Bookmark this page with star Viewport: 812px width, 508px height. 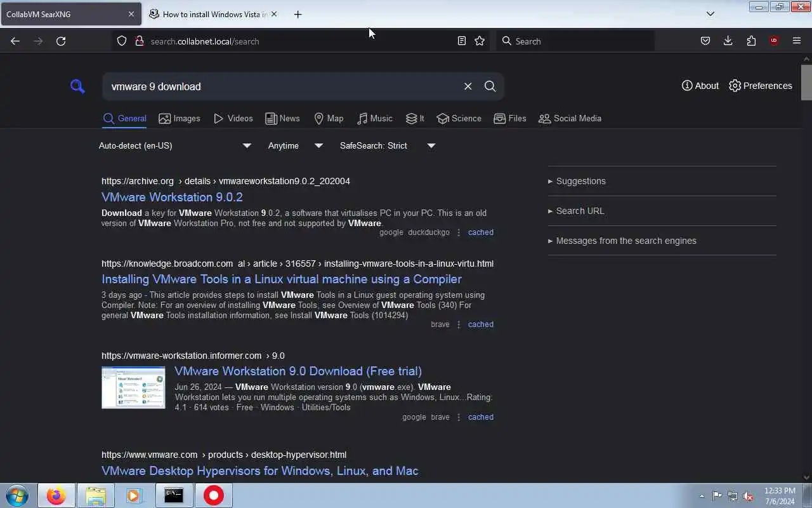click(480, 41)
